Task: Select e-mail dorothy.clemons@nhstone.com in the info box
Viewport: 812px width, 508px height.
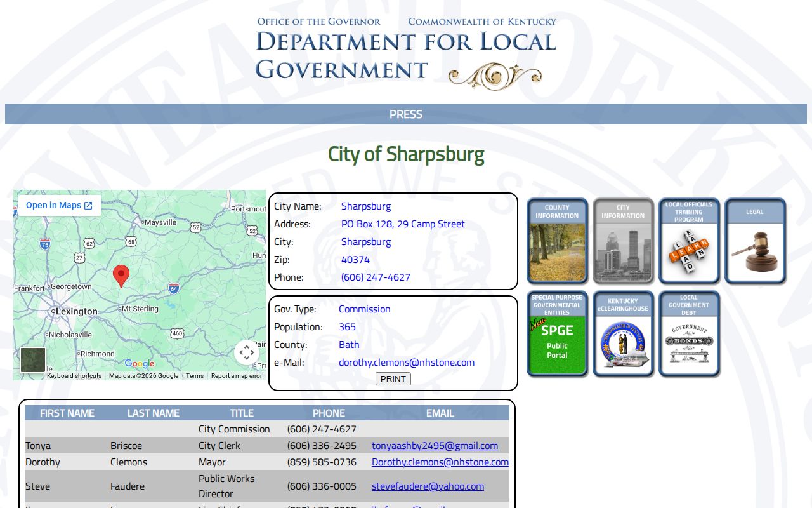Action: pos(407,363)
